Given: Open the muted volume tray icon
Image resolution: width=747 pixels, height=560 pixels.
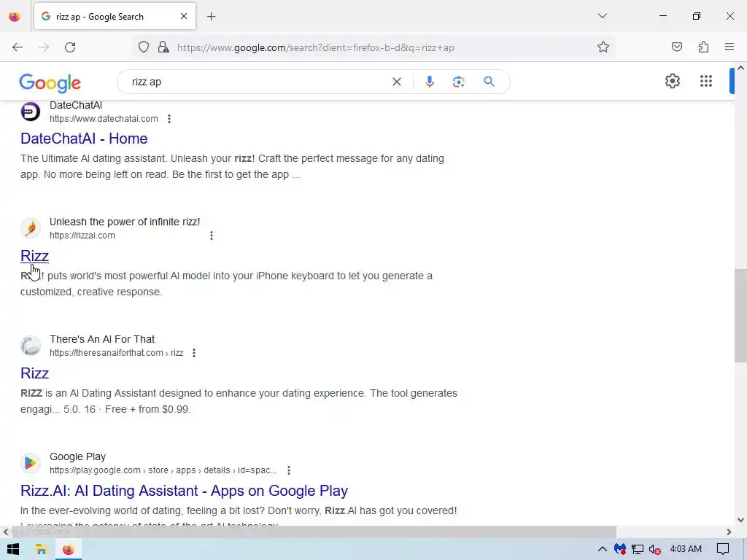Looking at the screenshot, I should coord(655,550).
